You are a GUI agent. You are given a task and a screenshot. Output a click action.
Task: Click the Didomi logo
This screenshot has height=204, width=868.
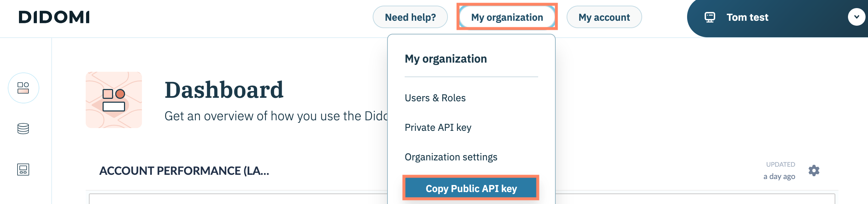pos(54,17)
